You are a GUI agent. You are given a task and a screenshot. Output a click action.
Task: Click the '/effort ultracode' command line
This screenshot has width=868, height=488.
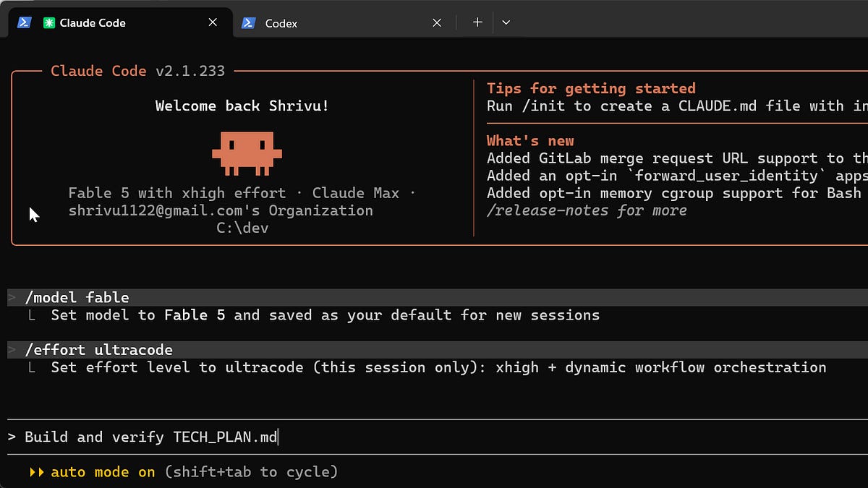438,350
